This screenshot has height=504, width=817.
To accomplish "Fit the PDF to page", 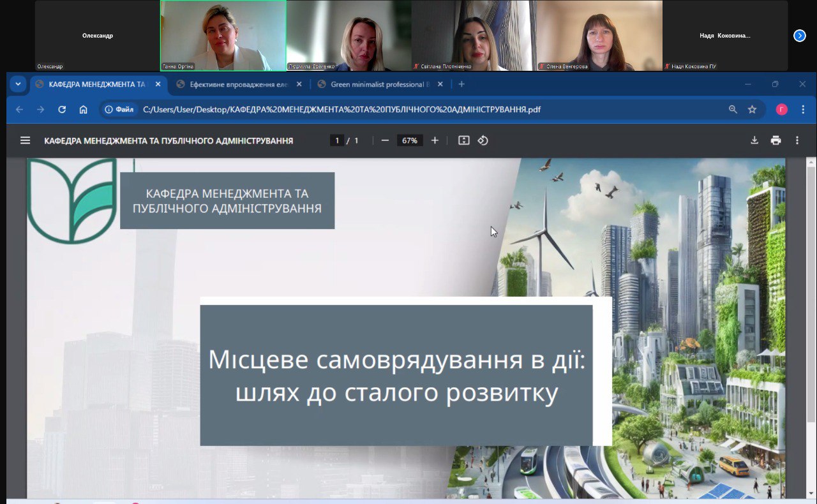I will [464, 140].
